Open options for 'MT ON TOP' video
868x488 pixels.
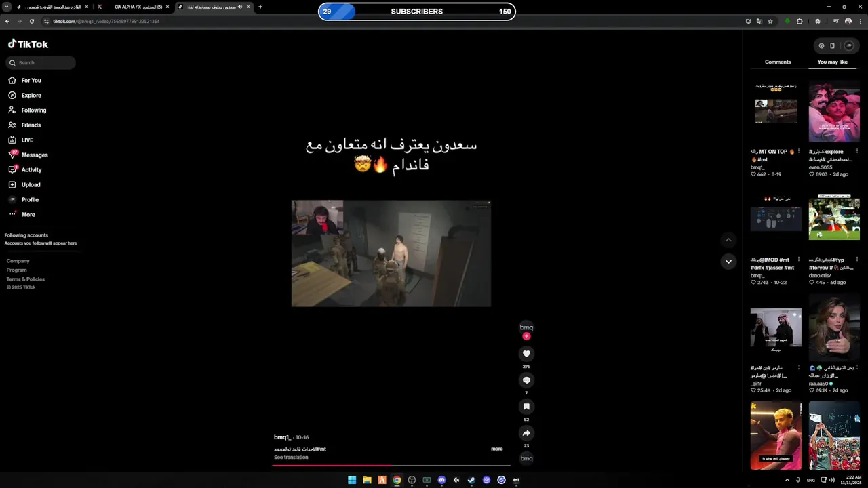pos(799,152)
